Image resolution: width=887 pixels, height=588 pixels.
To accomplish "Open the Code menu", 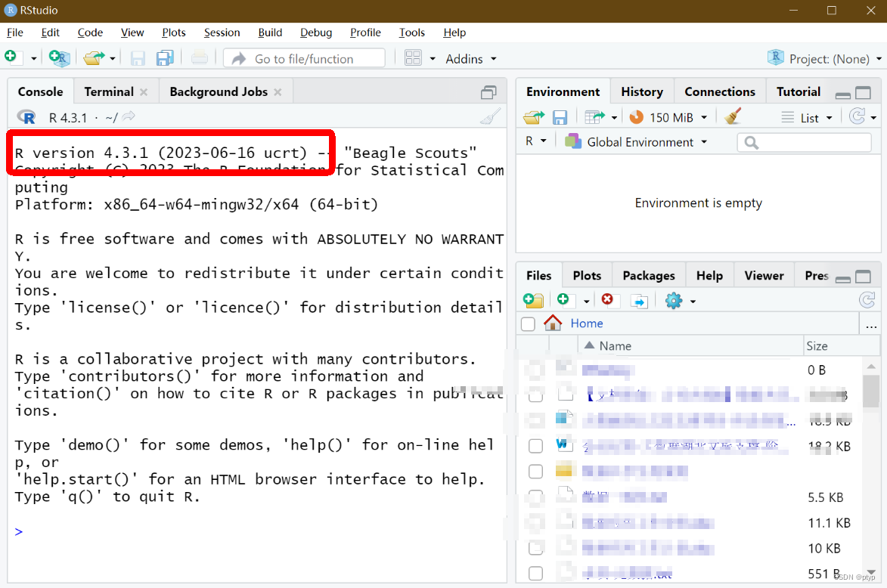I will tap(90, 32).
